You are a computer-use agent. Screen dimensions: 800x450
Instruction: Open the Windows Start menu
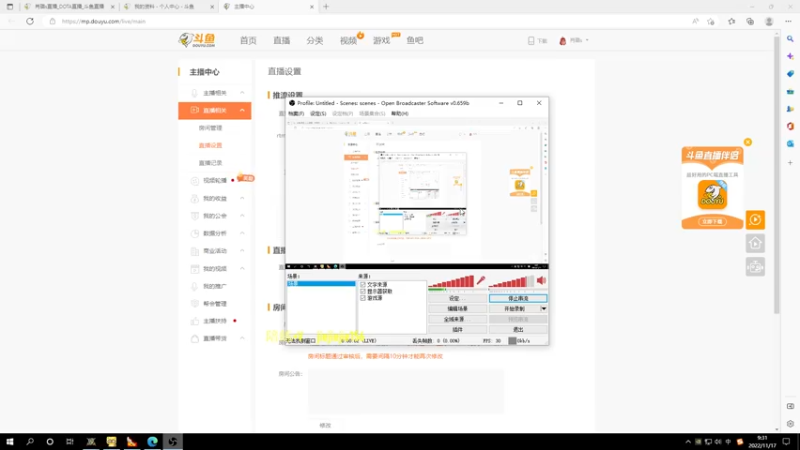[x=10, y=442]
